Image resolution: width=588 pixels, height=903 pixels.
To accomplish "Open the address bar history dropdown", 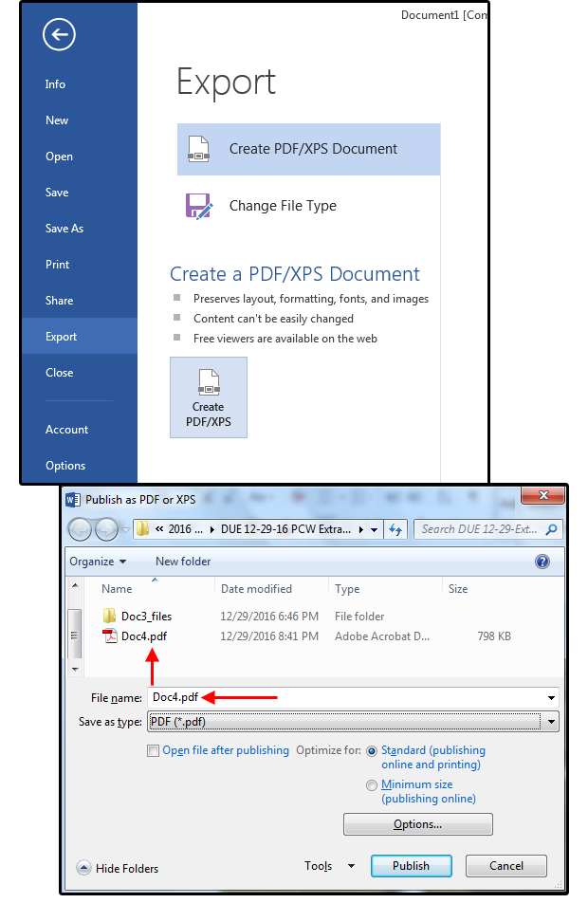I will (375, 530).
